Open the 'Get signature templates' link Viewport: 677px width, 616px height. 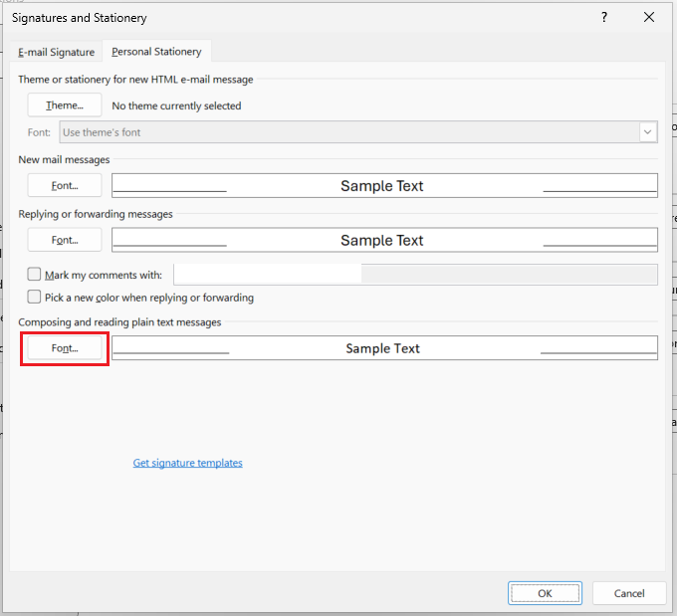pyautogui.click(x=188, y=463)
